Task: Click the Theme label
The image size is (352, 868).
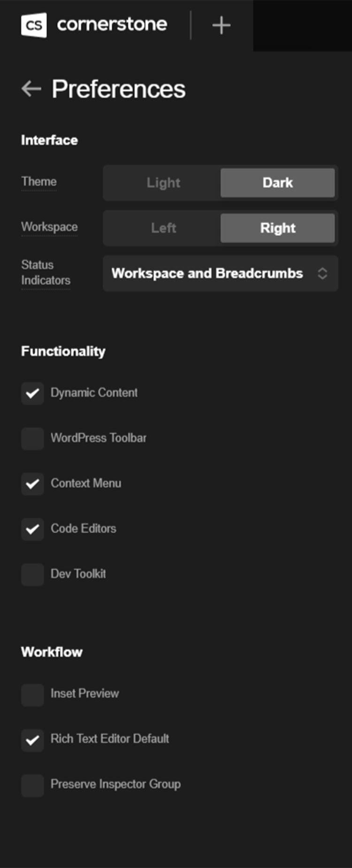Action: [39, 181]
